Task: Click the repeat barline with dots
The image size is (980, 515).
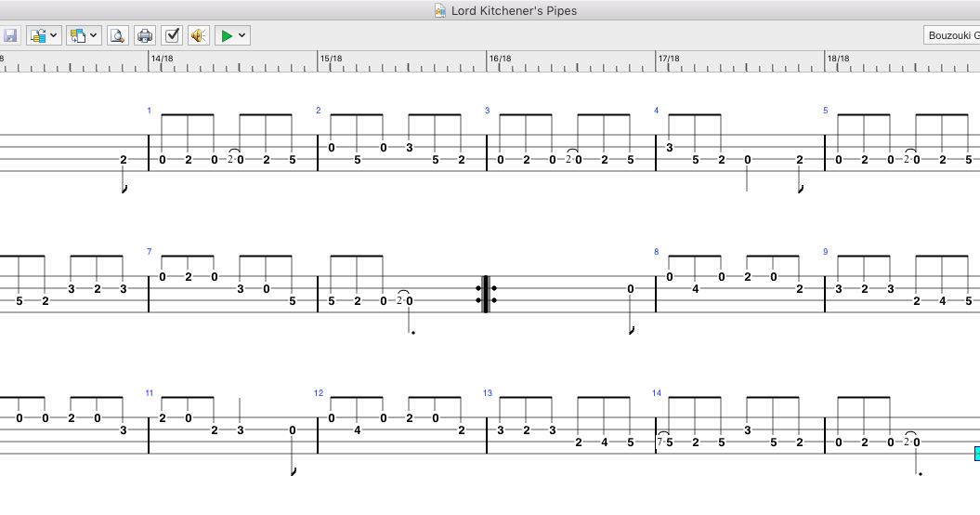Action: (486, 294)
